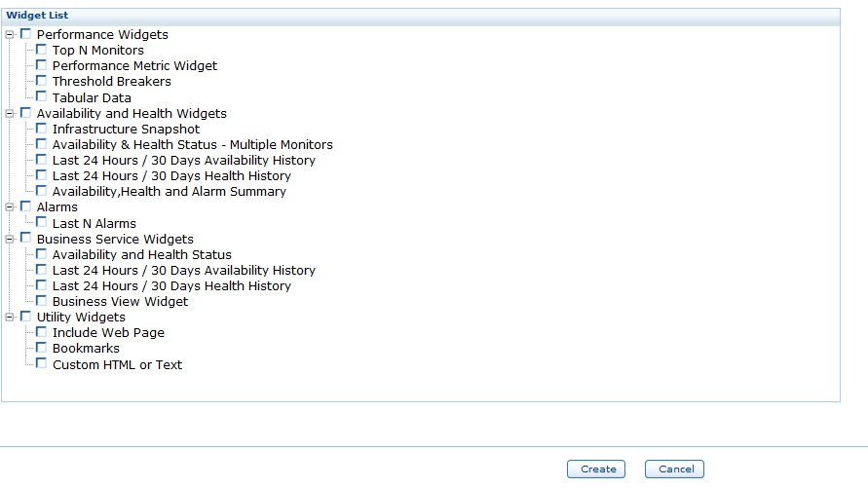The width and height of the screenshot is (868, 488).
Task: Check the Bookmarks checkbox
Action: point(41,348)
